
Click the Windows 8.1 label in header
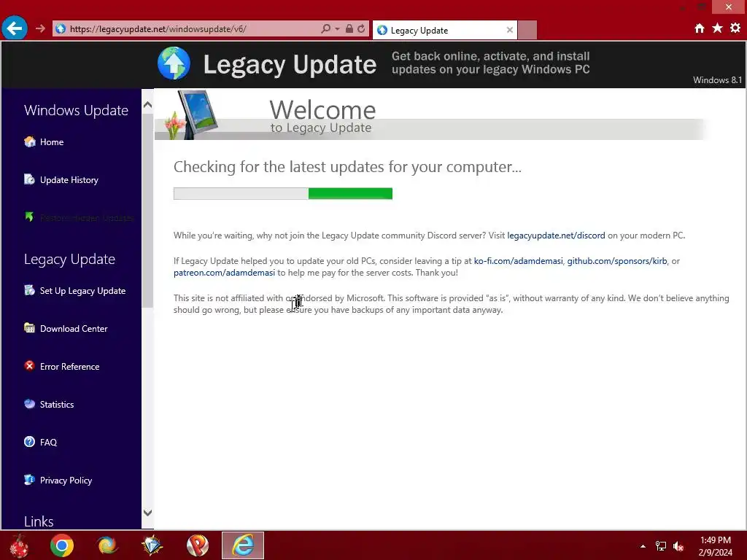(717, 80)
